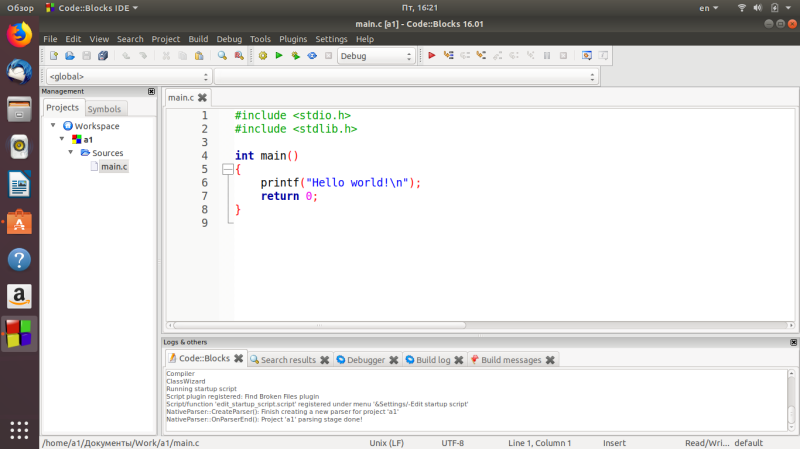Open the Code::Blocks IDE app menu
The height and width of the screenshot is (449, 800).
92,8
